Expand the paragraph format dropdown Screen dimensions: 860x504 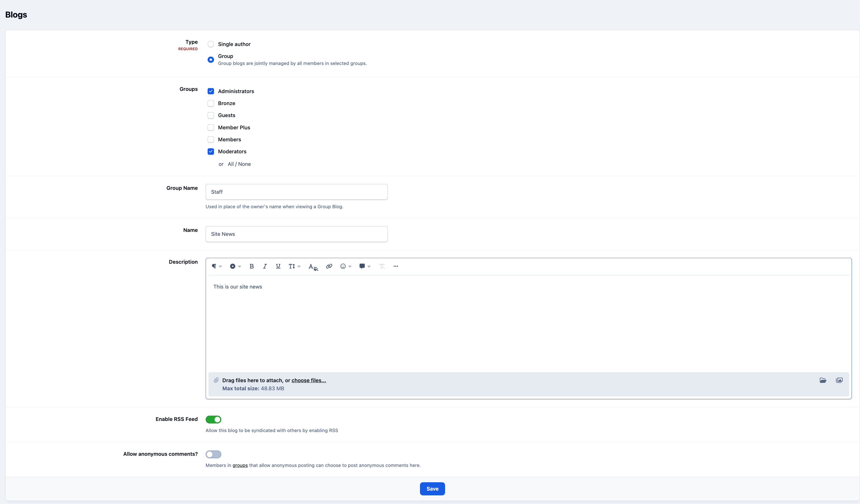point(217,266)
